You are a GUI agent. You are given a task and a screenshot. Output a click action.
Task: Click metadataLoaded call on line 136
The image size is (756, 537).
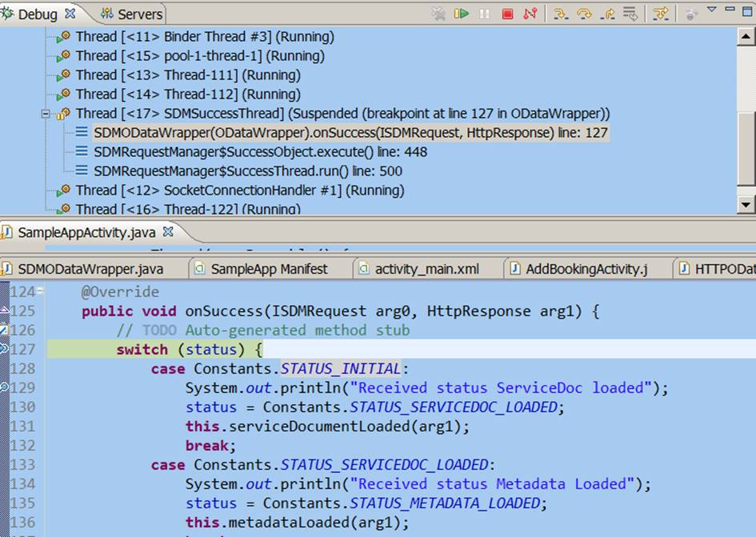pyautogui.click(x=289, y=523)
